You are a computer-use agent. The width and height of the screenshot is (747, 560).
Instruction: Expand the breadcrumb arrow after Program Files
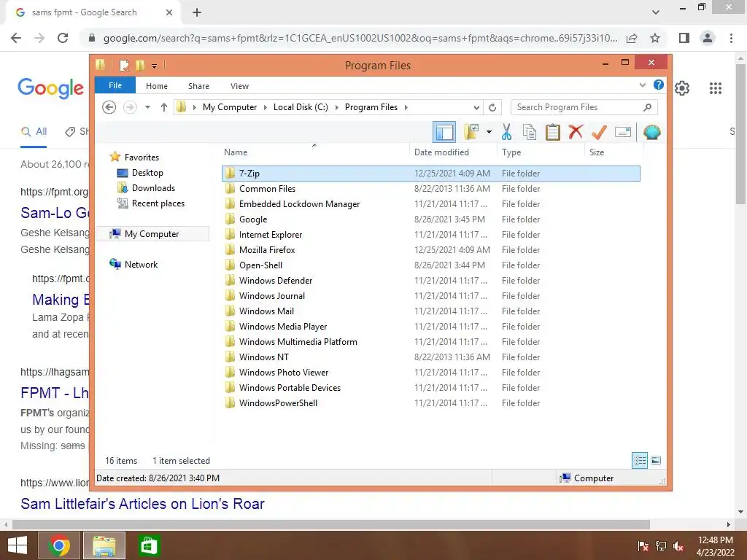click(406, 107)
